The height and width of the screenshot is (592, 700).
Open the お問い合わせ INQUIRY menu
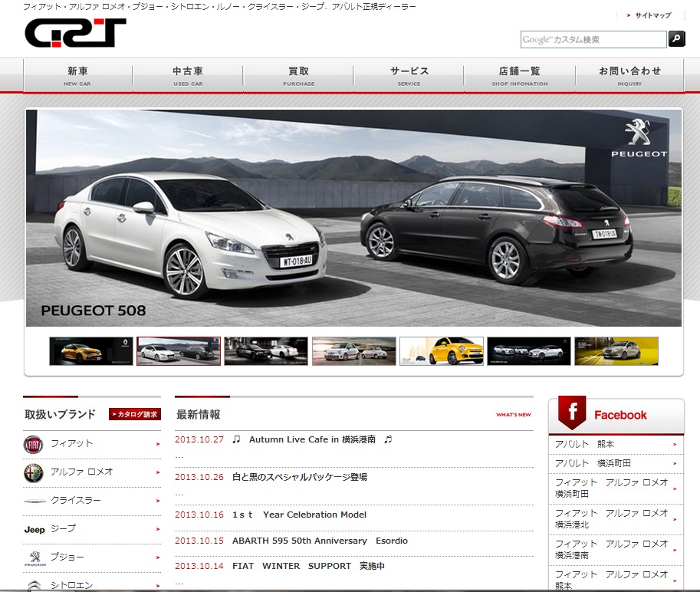pos(629,74)
